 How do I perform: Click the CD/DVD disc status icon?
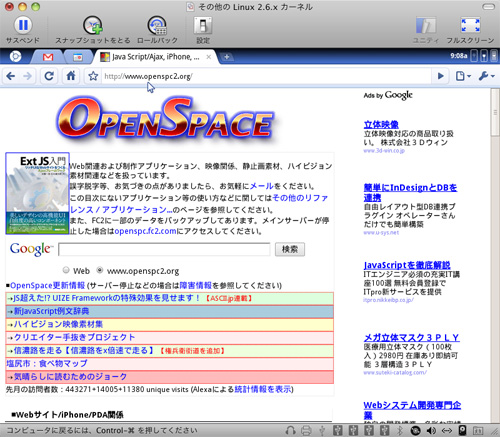tap(415, 430)
